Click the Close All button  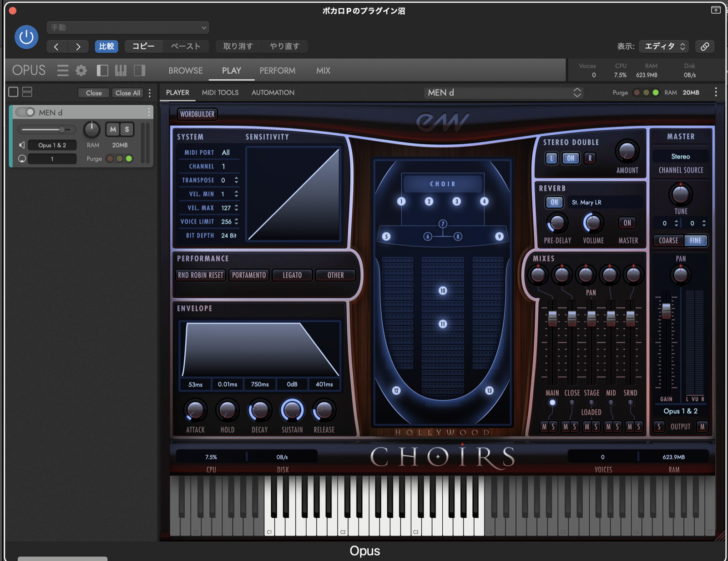(128, 93)
